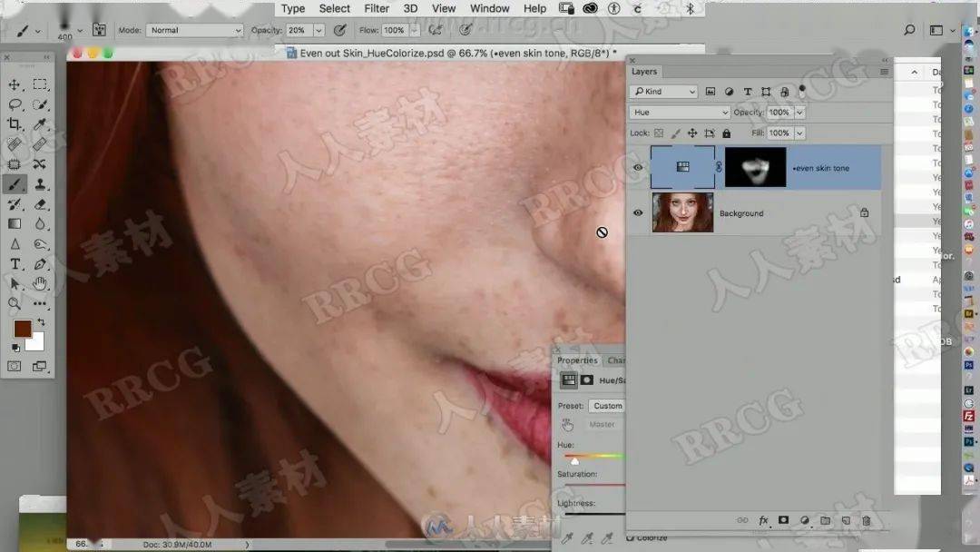Select the Hand tool in toolbox
The width and height of the screenshot is (980, 552).
(x=40, y=284)
